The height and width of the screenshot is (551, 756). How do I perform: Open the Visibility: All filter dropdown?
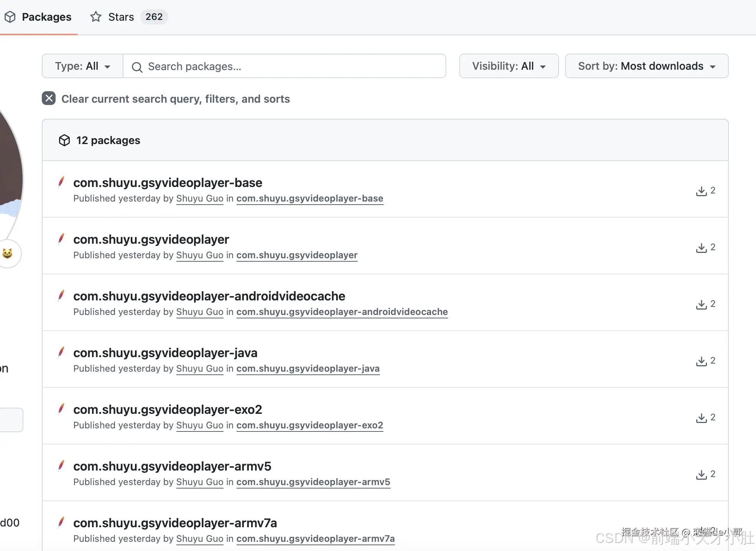pos(508,66)
